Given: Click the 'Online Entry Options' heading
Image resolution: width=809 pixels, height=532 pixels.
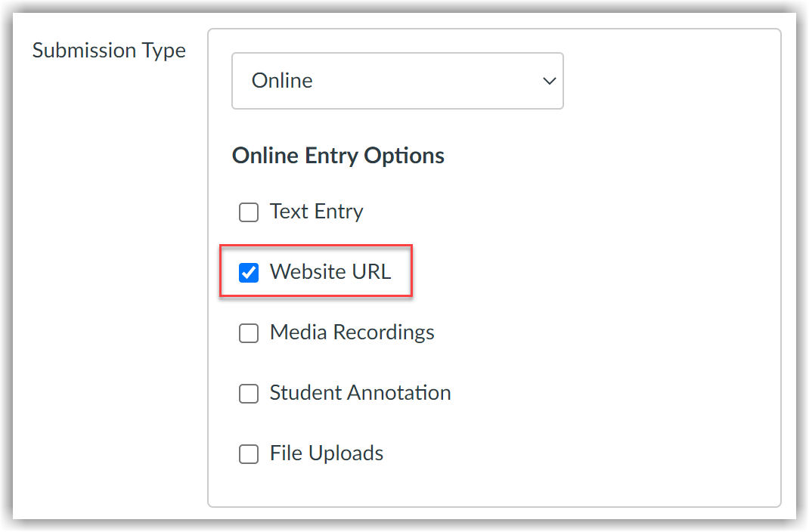Looking at the screenshot, I should (x=338, y=156).
